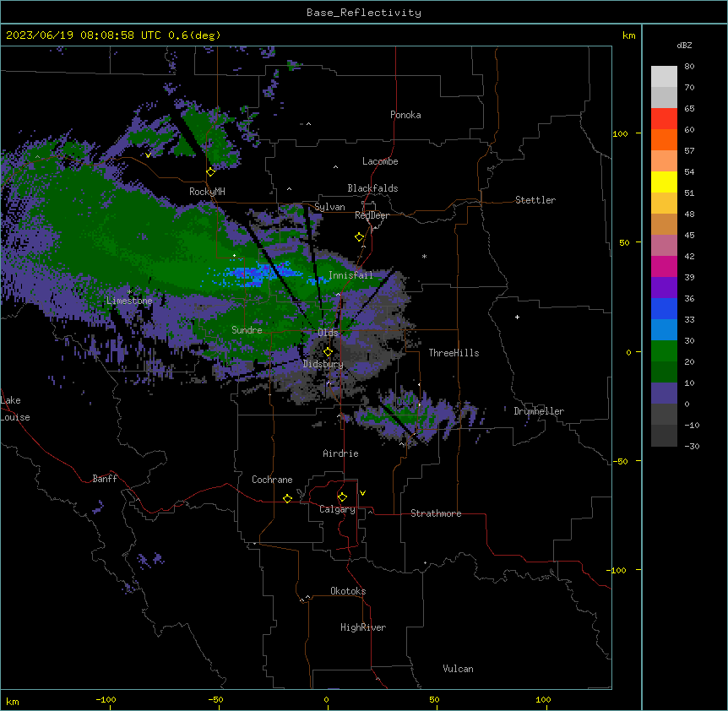Viewport: 728px width, 711px height.
Task: Click the Sundre label
Action: (x=247, y=330)
